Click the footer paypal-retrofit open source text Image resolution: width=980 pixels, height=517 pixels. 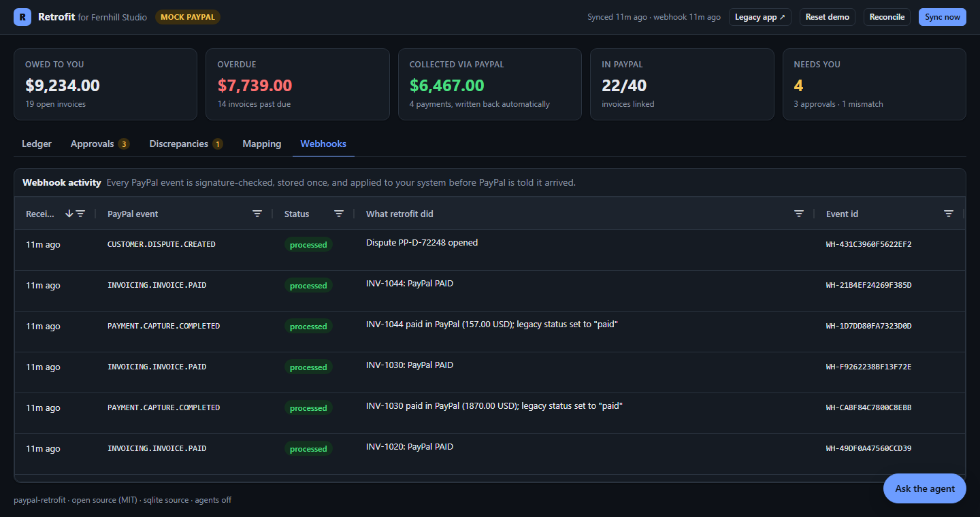pyautogui.click(x=122, y=500)
